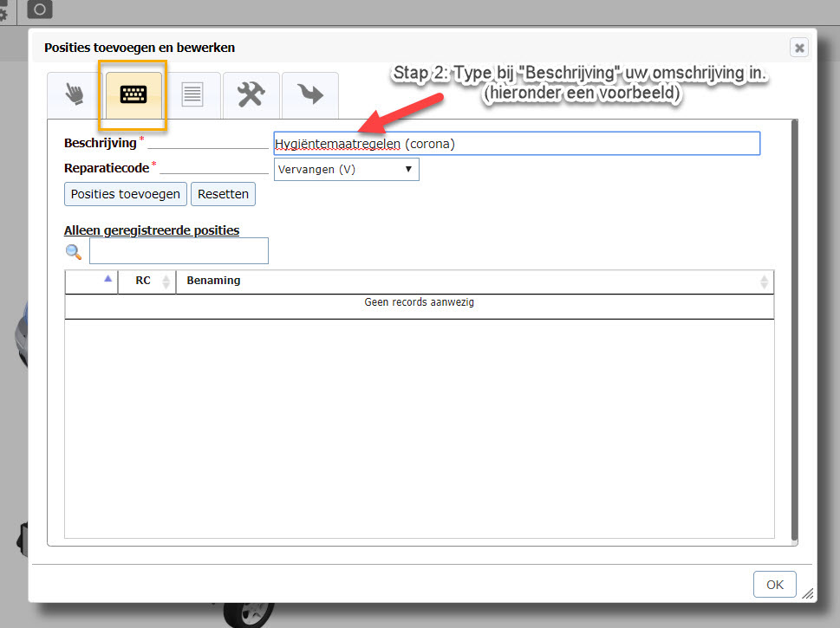The height and width of the screenshot is (628, 840).
Task: Sort table by RC column header
Action: (147, 281)
